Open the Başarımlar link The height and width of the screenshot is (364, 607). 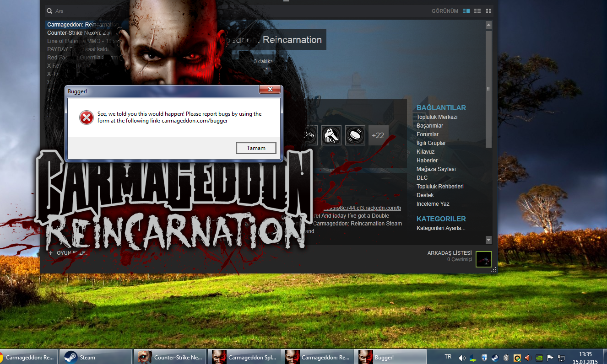pyautogui.click(x=429, y=126)
